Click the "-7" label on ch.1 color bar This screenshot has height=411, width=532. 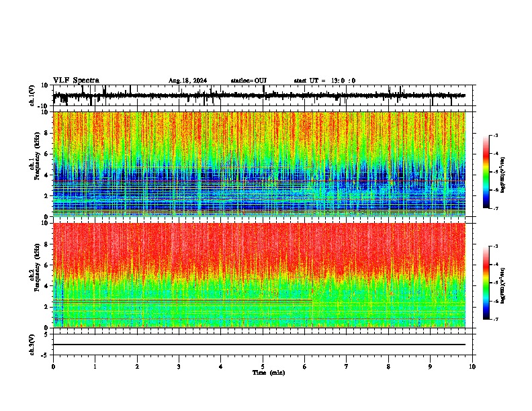coord(495,209)
